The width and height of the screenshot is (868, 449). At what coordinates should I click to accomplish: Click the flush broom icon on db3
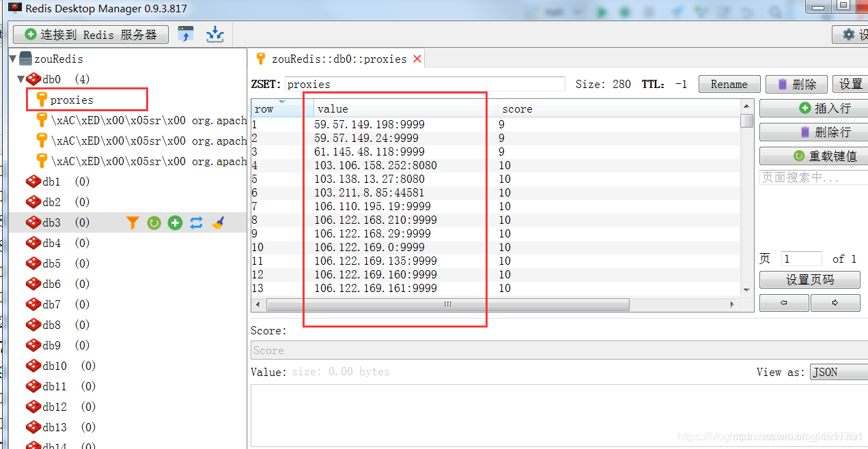pyautogui.click(x=218, y=222)
